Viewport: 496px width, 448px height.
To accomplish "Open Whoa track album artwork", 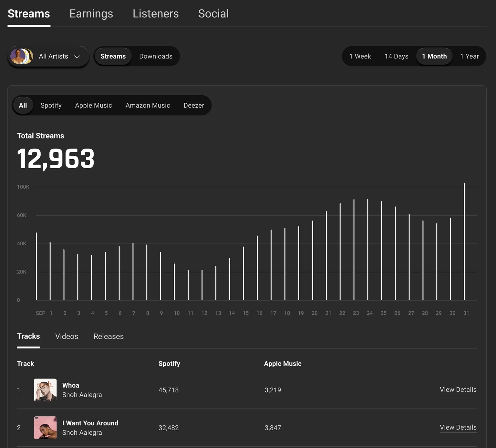I will (45, 390).
